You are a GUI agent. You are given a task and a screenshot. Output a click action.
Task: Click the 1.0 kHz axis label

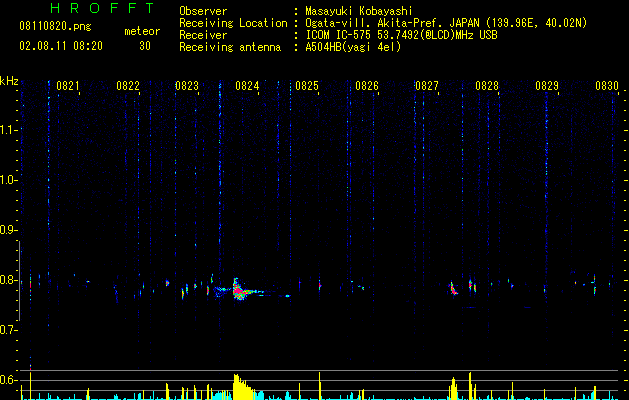pyautogui.click(x=7, y=180)
